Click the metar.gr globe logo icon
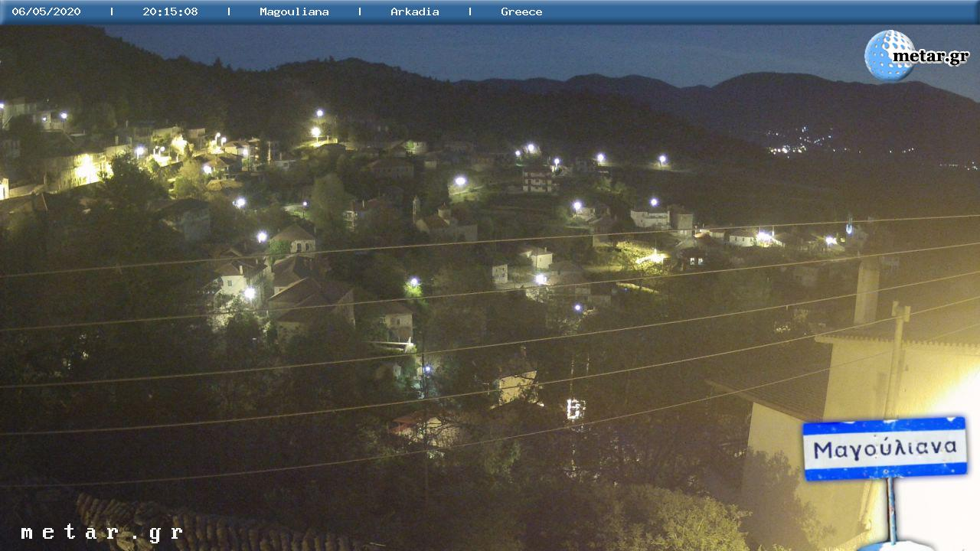 (x=888, y=54)
